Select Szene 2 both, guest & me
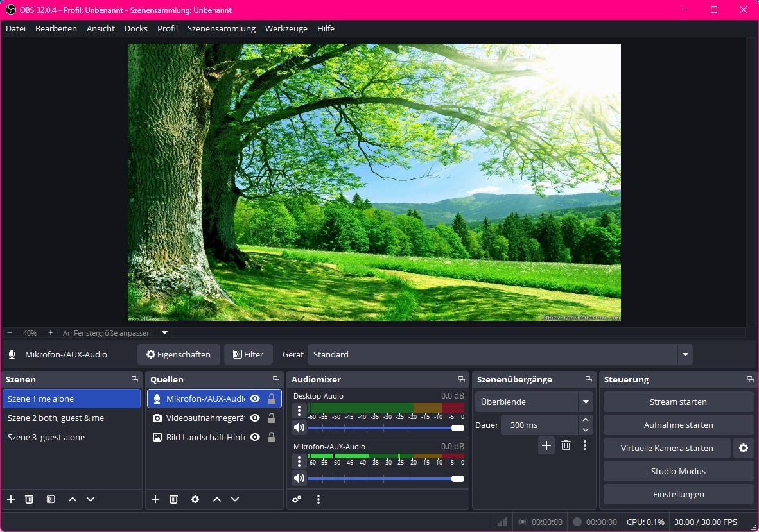The width and height of the screenshot is (759, 532). click(71, 418)
